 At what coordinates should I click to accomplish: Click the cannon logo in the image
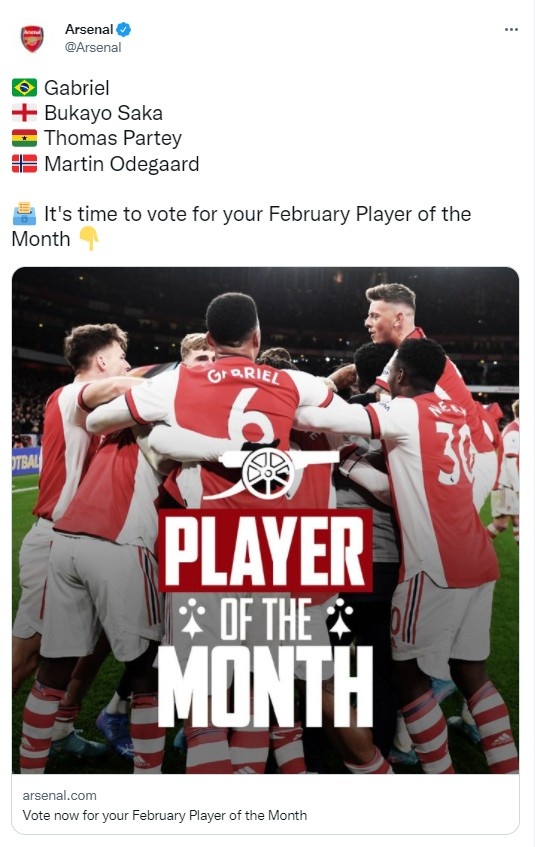[x=269, y=470]
